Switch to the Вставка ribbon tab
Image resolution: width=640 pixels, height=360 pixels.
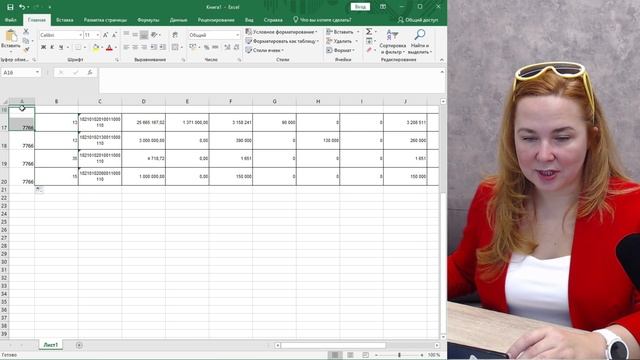coord(64,20)
